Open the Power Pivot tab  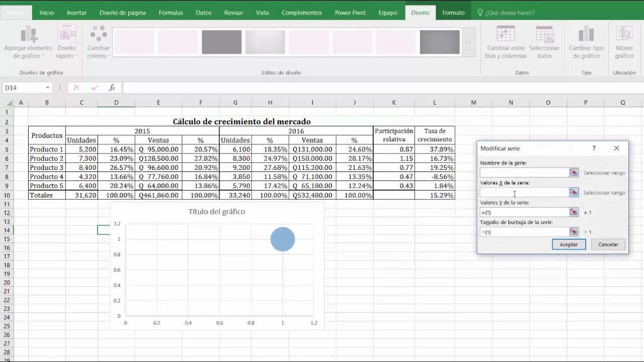pyautogui.click(x=350, y=13)
